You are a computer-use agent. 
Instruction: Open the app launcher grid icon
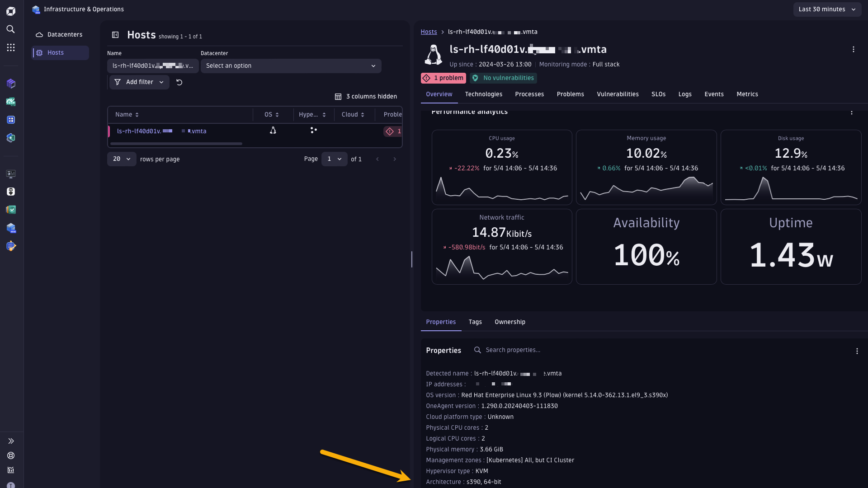11,47
